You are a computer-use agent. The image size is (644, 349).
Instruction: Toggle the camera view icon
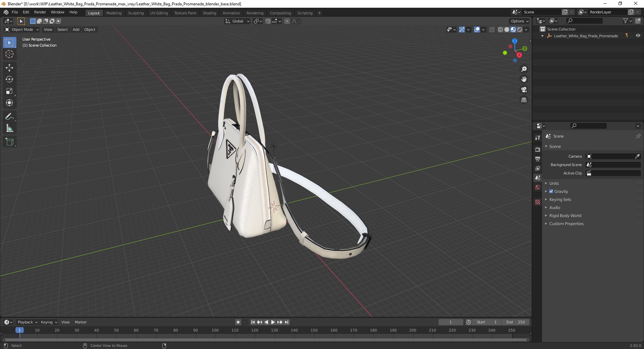pos(524,90)
